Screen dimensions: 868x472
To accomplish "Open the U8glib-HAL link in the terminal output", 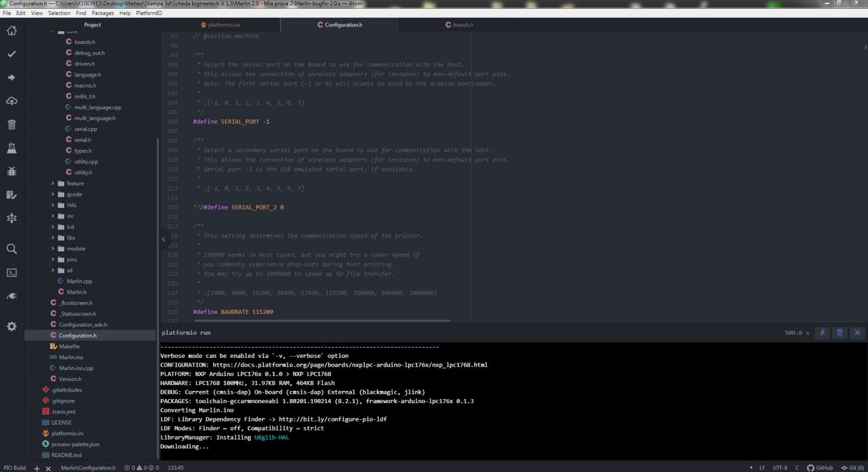I will click(271, 437).
